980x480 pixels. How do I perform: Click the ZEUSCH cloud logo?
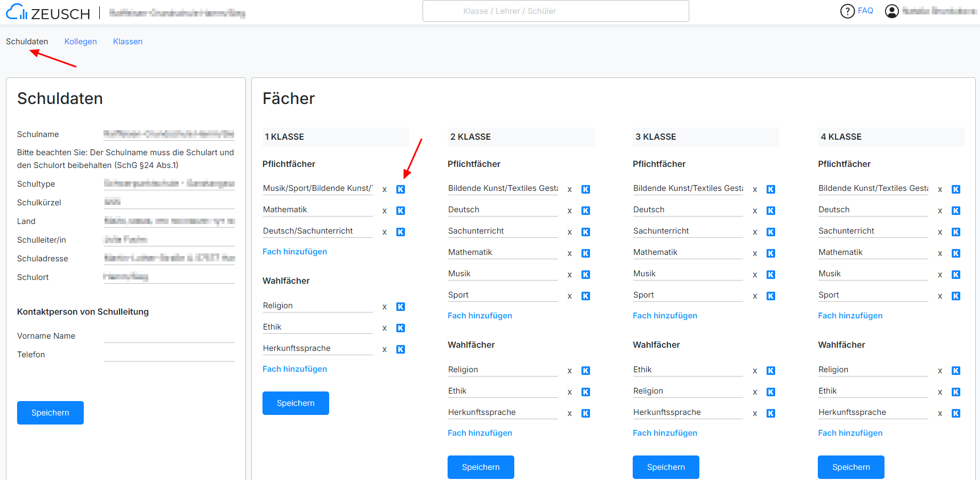[17, 12]
